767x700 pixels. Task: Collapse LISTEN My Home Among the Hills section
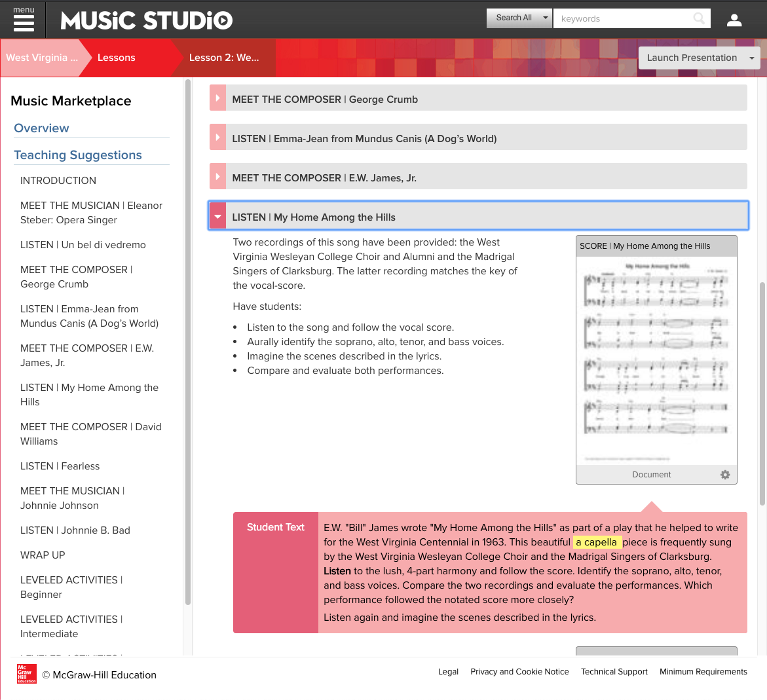[478, 216]
